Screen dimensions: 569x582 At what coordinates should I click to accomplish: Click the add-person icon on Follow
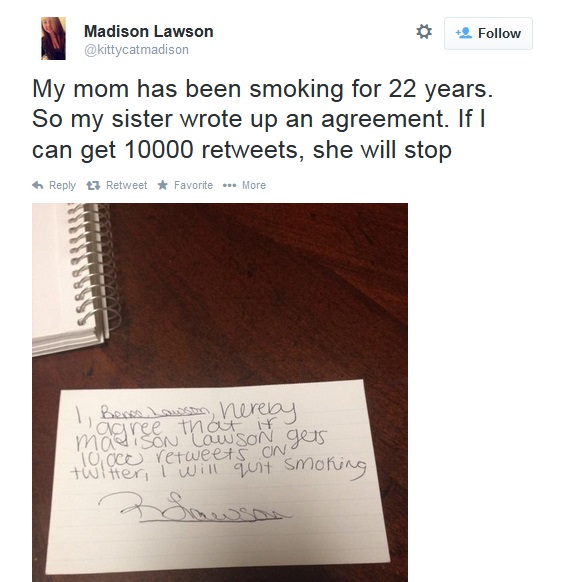click(464, 33)
